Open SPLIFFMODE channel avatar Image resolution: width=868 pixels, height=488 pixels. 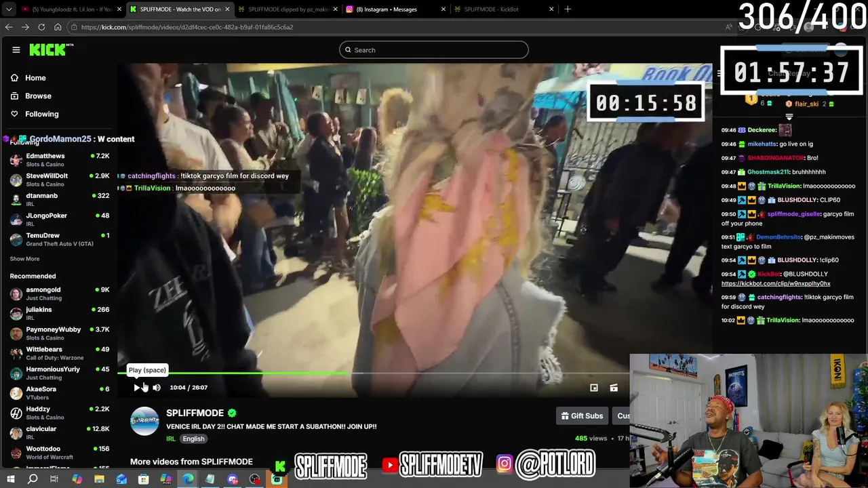pyautogui.click(x=144, y=421)
